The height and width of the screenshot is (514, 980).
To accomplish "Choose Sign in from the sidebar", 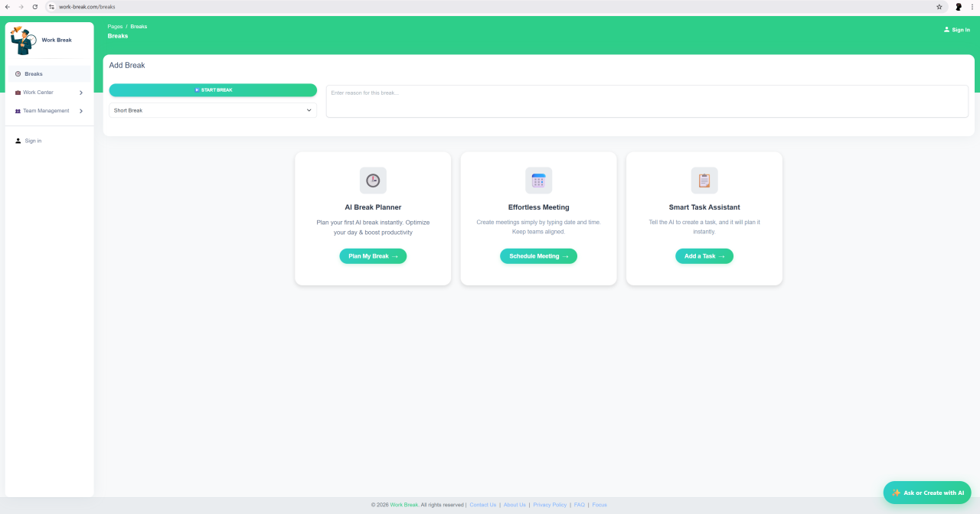I will (33, 141).
